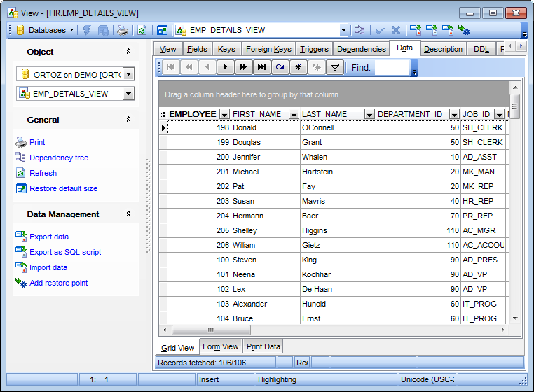Screen dimensions: 534x392
Task: Click the Dependency tree link
Action: (x=59, y=157)
